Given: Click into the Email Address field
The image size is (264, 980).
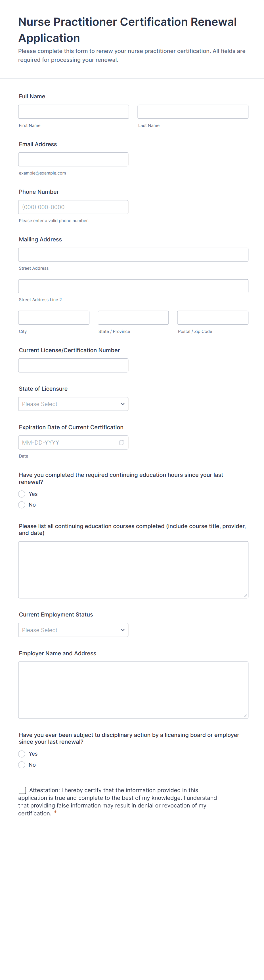Looking at the screenshot, I should [73, 160].
